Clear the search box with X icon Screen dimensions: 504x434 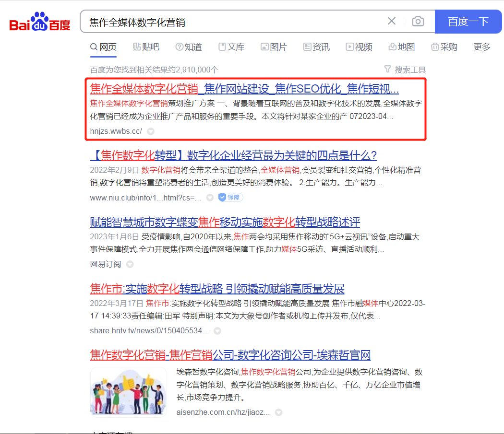[x=392, y=21]
